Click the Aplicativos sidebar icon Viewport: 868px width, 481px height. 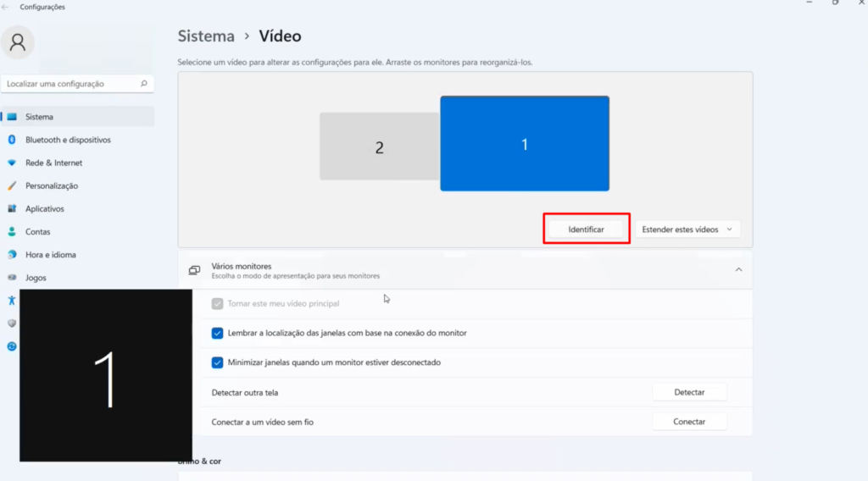(x=12, y=209)
